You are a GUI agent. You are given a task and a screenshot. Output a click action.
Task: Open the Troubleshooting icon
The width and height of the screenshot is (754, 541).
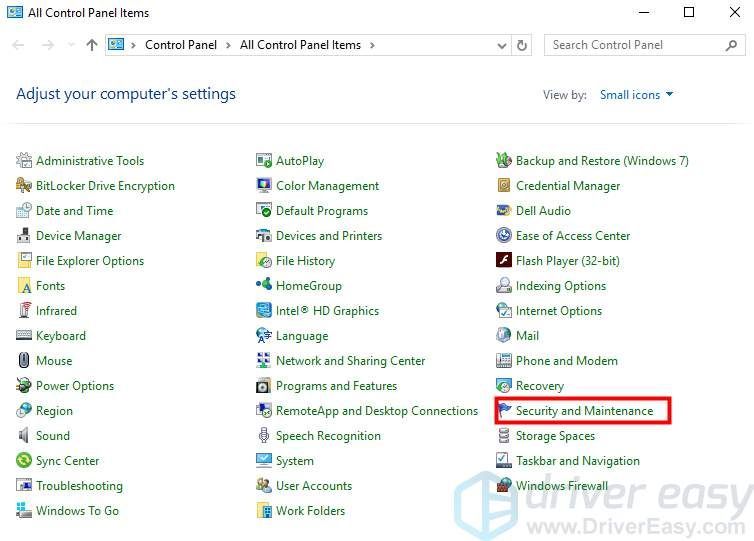pyautogui.click(x=24, y=485)
